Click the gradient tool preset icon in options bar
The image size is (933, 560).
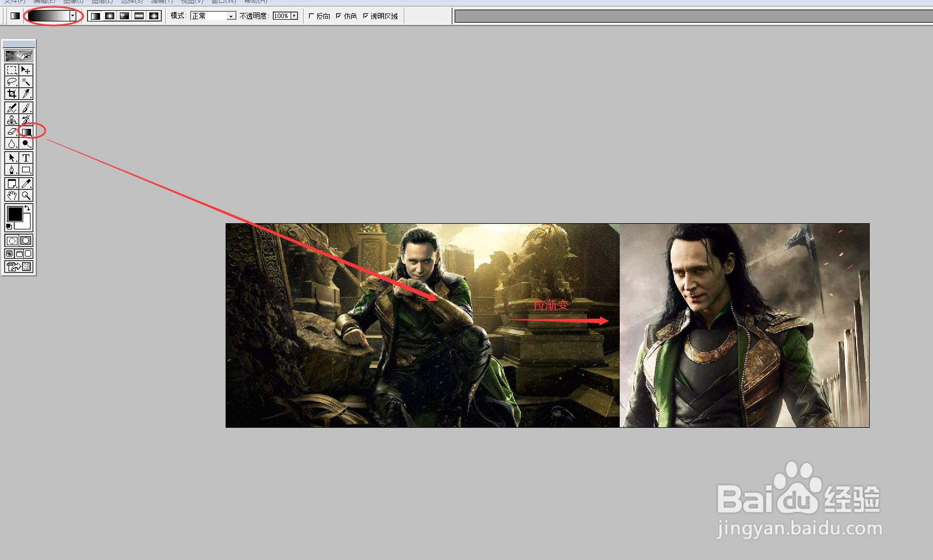(x=15, y=16)
